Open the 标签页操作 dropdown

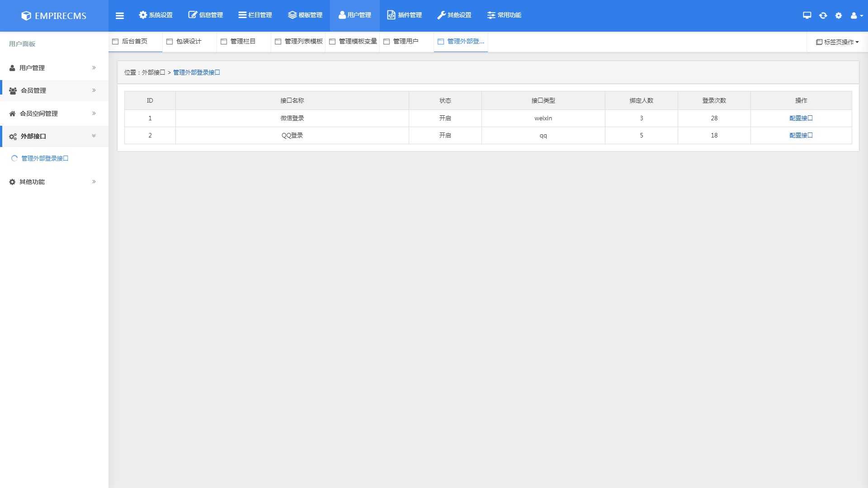click(x=837, y=42)
